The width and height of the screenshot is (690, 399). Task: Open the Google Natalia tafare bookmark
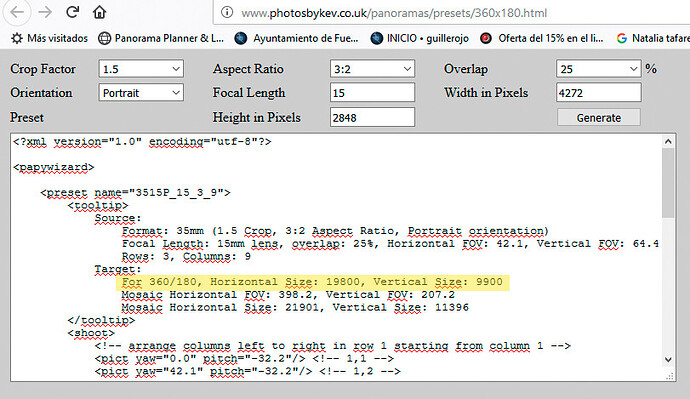(x=653, y=38)
